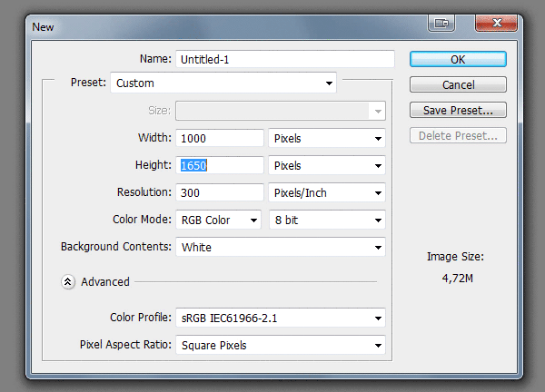Viewport: 545px width, 392px height.
Task: Open the Width units dropdown
Action: click(x=327, y=139)
